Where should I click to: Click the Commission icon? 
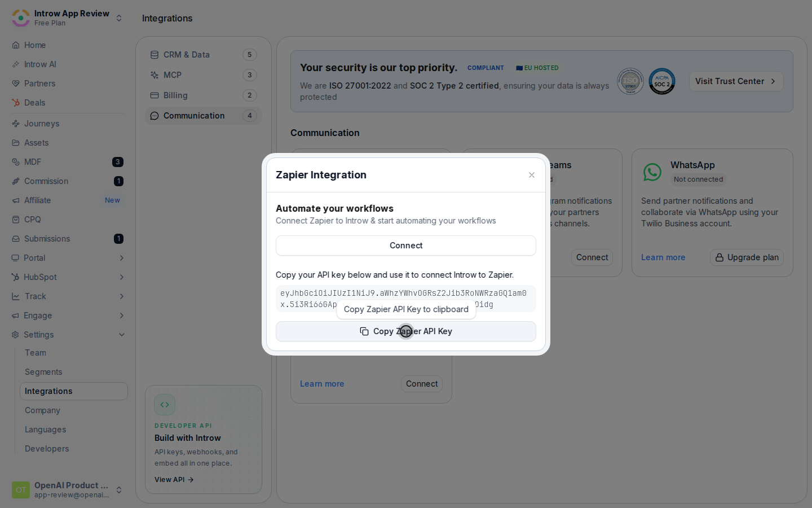(x=16, y=181)
